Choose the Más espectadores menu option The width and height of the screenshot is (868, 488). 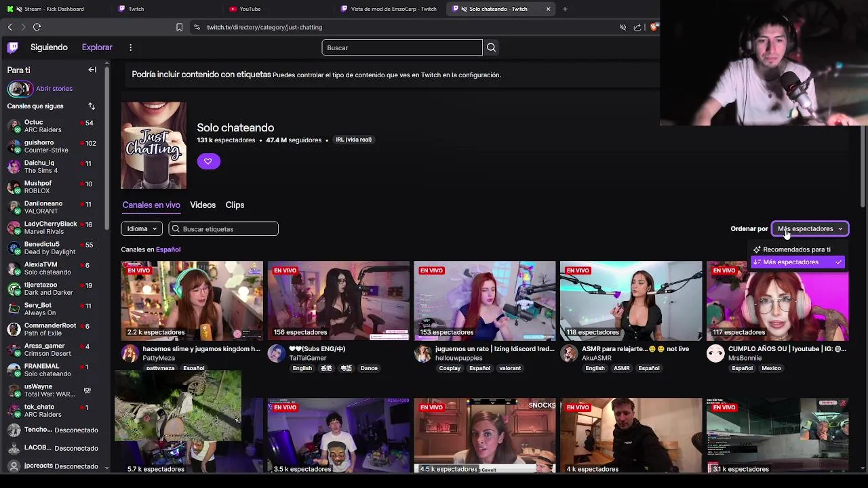pos(797,262)
